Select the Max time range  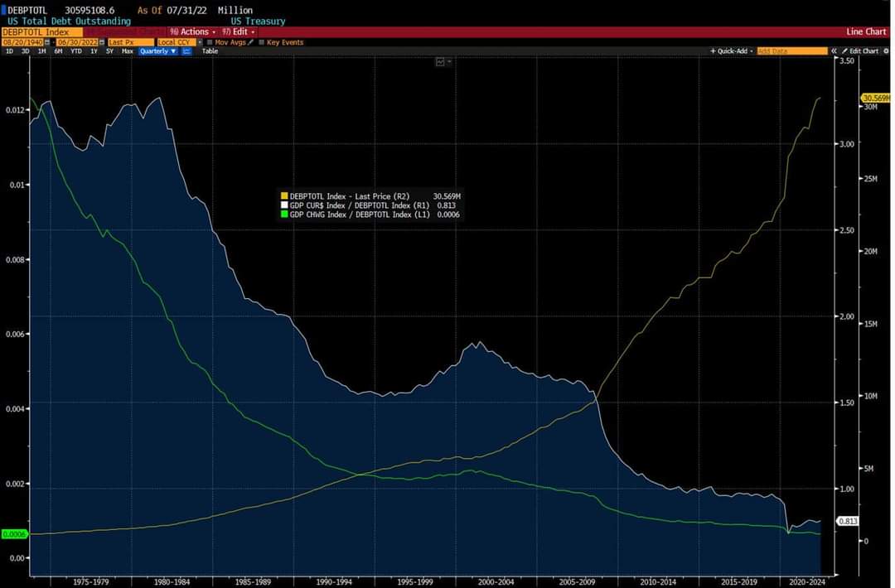click(x=128, y=51)
